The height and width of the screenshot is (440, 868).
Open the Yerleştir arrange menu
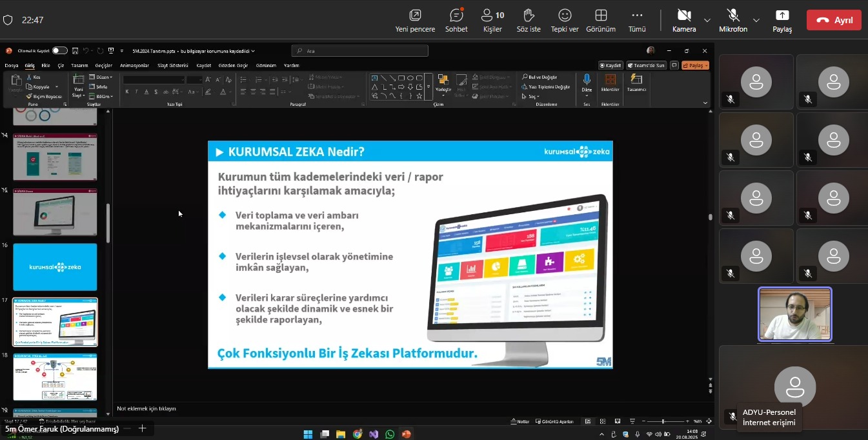(443, 86)
